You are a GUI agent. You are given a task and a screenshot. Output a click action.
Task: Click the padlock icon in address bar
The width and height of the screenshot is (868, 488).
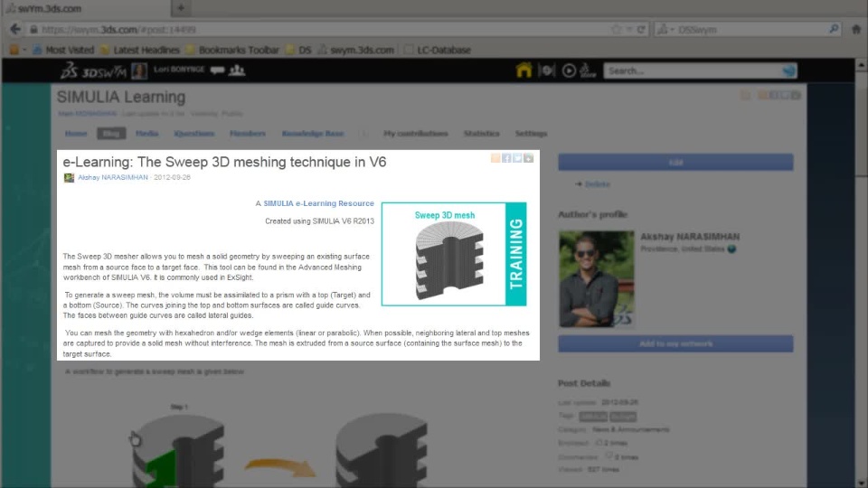coord(33,29)
